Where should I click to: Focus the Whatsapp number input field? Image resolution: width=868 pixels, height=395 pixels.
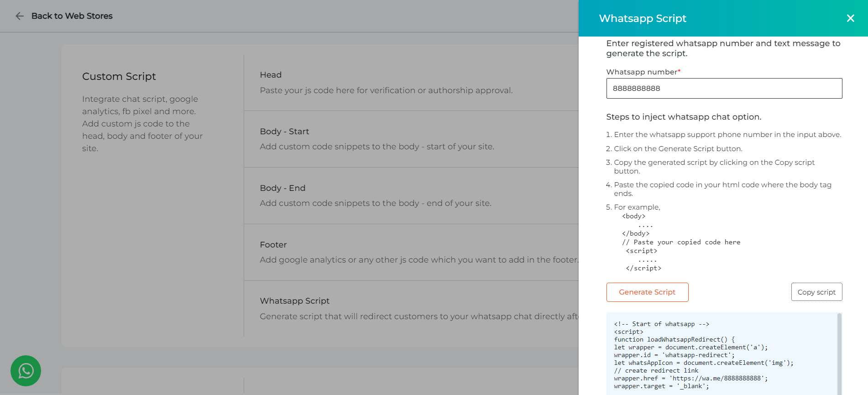[724, 89]
